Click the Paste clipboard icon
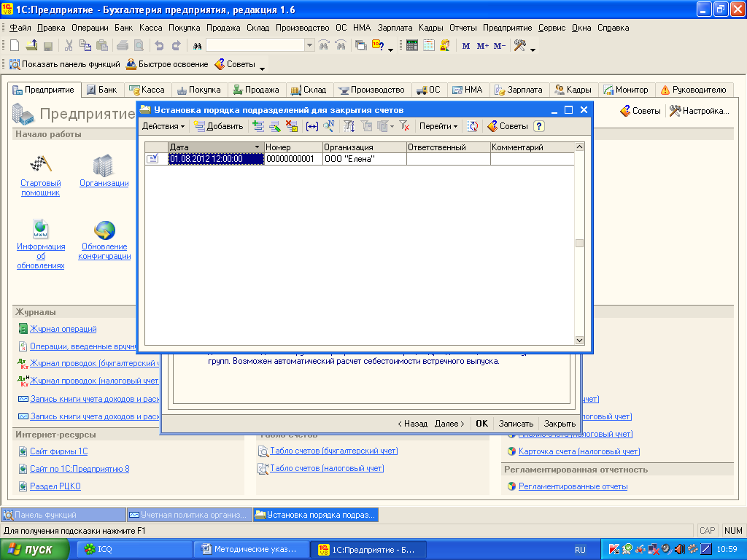747x560 pixels. 102,46
